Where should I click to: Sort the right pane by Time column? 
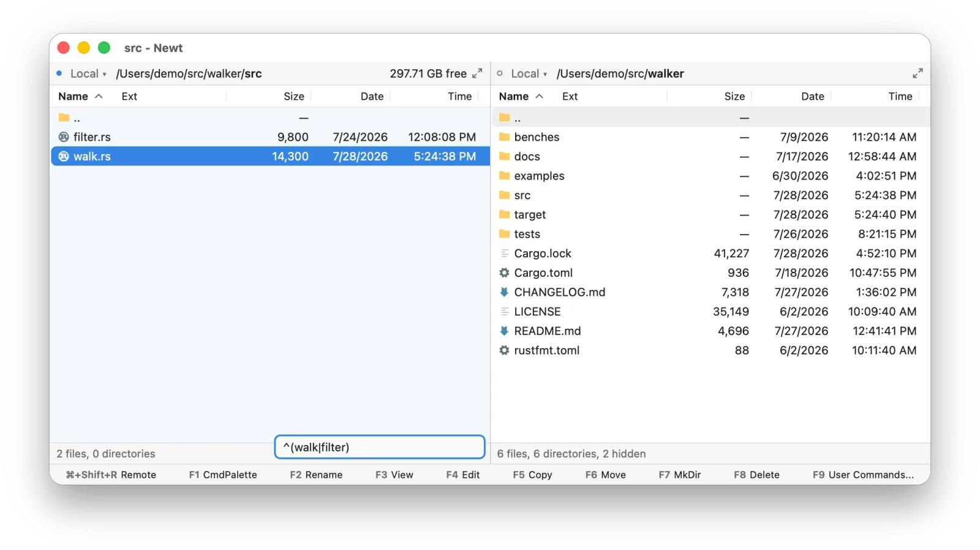900,97
